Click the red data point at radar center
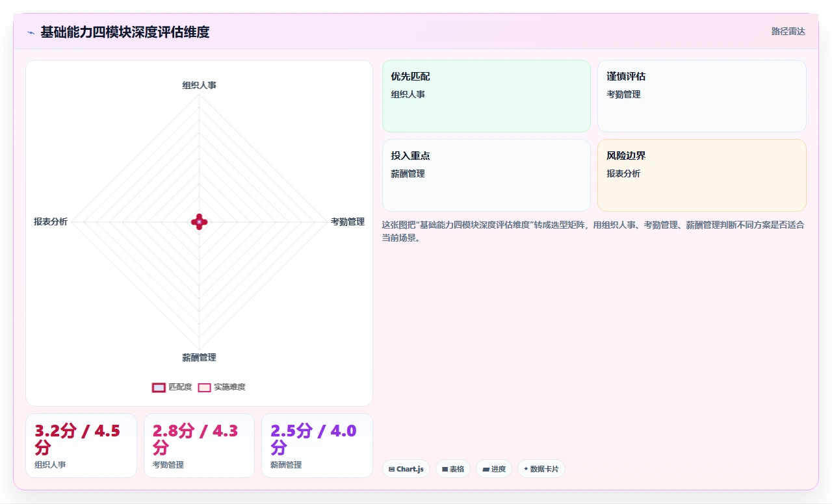 (x=199, y=221)
